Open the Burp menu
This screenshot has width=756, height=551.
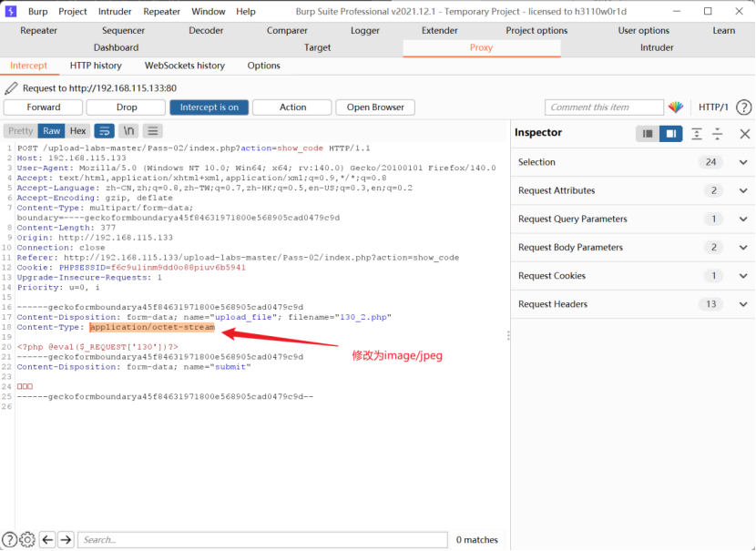(x=37, y=12)
